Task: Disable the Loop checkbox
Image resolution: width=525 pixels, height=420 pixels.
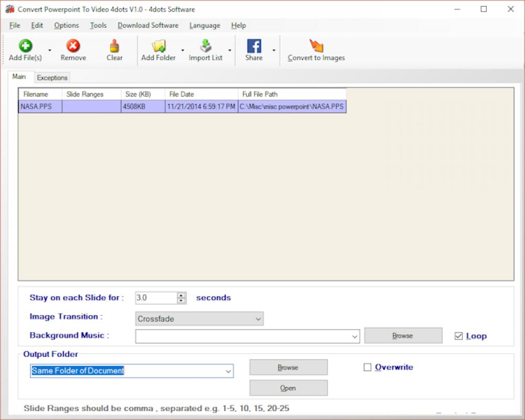Action: point(459,335)
